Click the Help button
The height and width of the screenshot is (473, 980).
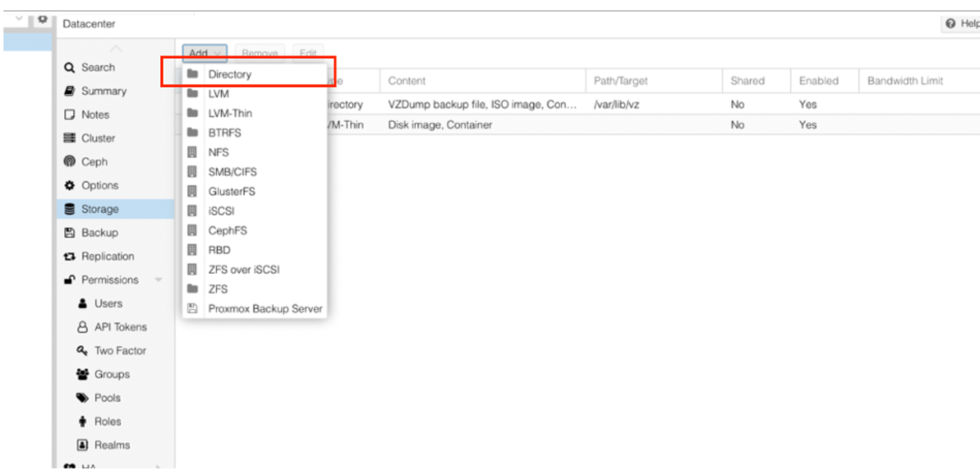[x=962, y=24]
